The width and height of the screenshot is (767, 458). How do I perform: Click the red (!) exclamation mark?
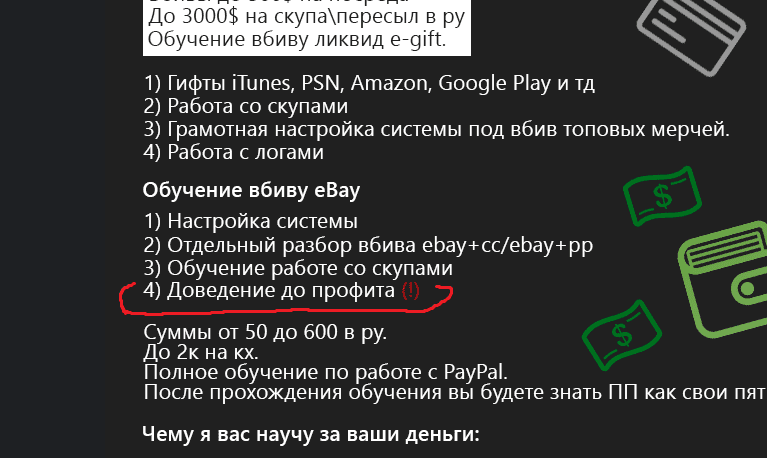[410, 291]
